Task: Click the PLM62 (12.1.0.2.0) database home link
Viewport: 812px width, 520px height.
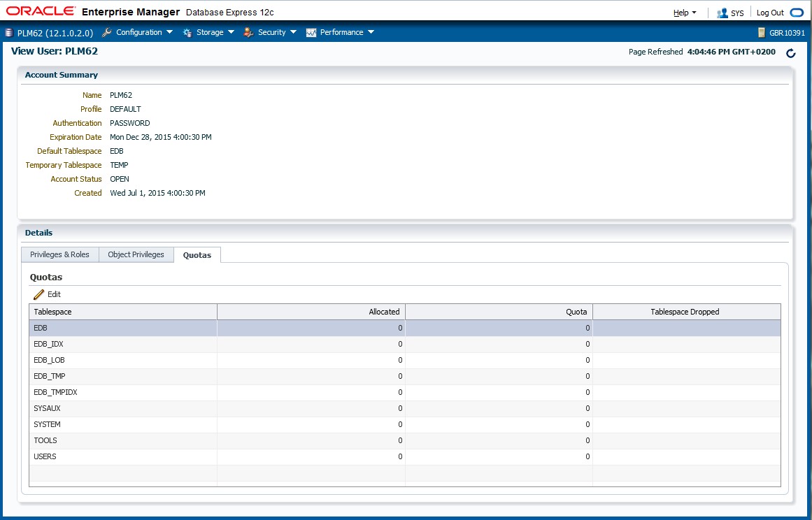Action: (x=55, y=33)
